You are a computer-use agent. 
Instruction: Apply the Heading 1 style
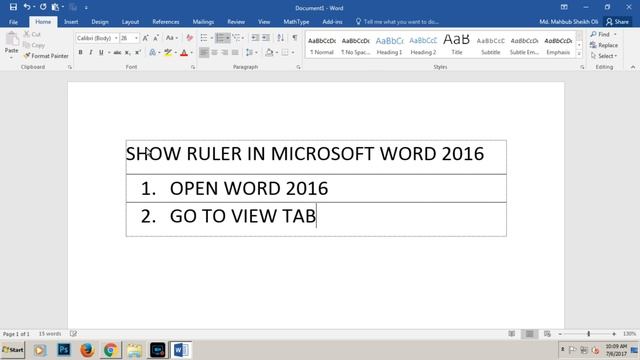pos(389,45)
